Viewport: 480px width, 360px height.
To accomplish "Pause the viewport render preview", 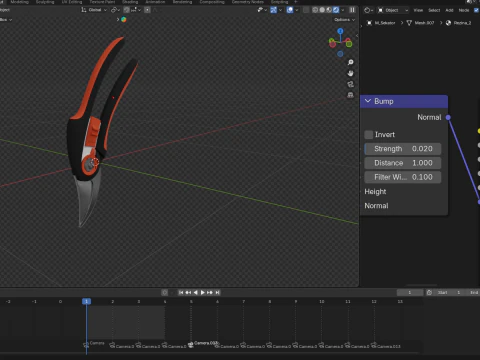I will 352,10.
